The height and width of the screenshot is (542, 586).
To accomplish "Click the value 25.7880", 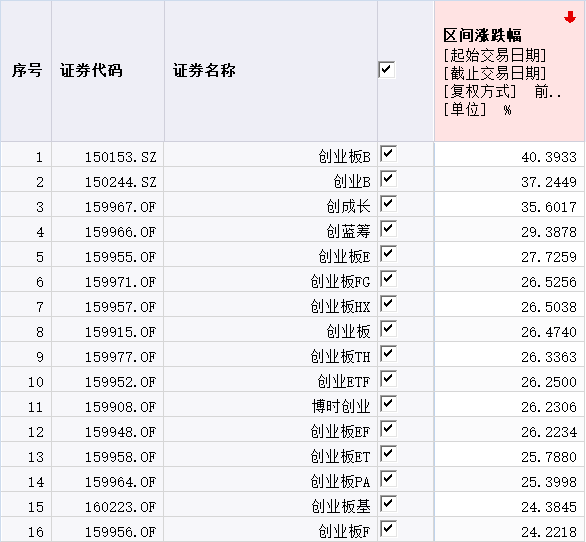I will (x=549, y=458).
